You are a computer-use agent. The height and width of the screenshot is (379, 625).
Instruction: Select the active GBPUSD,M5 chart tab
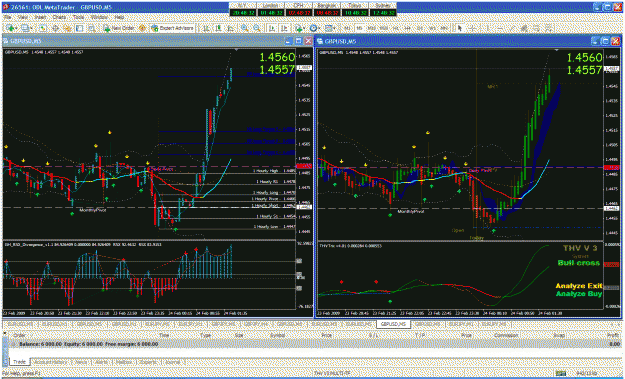tap(393, 324)
